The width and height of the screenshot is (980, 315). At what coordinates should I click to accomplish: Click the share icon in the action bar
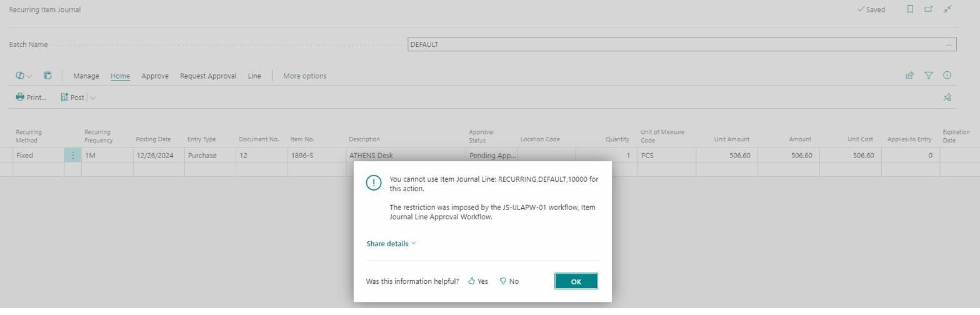909,76
